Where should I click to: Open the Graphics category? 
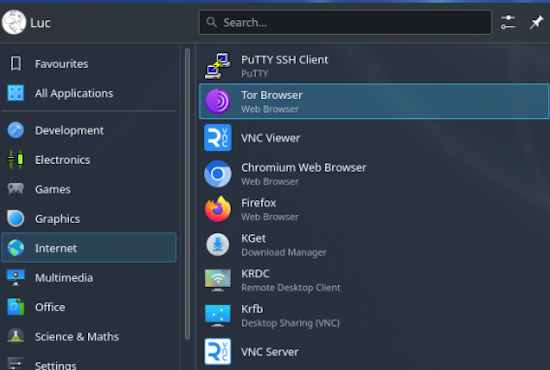(x=89, y=219)
